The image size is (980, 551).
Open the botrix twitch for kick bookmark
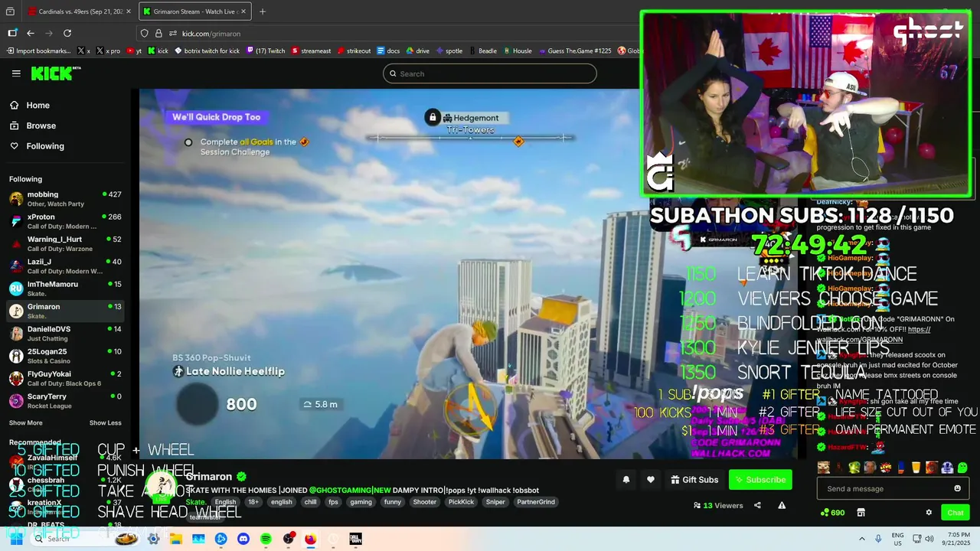tap(207, 51)
